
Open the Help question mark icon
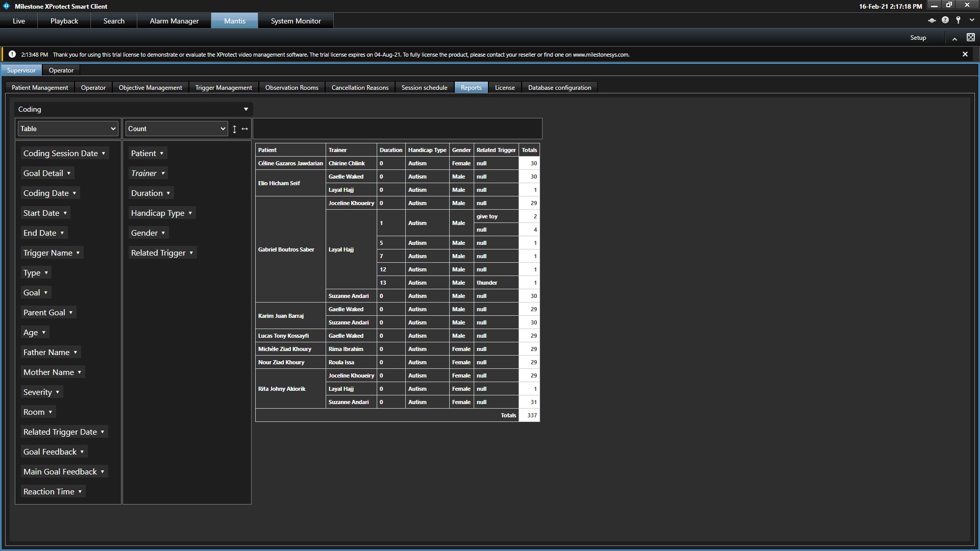pos(945,20)
